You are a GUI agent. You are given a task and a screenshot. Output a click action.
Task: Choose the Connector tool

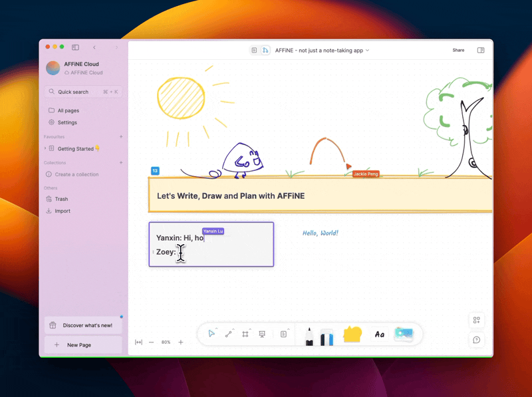click(x=228, y=334)
